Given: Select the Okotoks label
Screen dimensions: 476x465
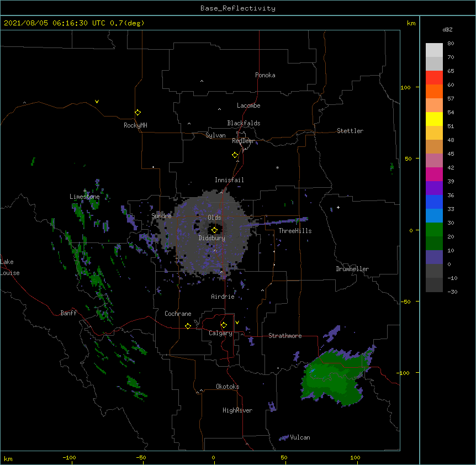Looking at the screenshot, I should click(228, 387).
